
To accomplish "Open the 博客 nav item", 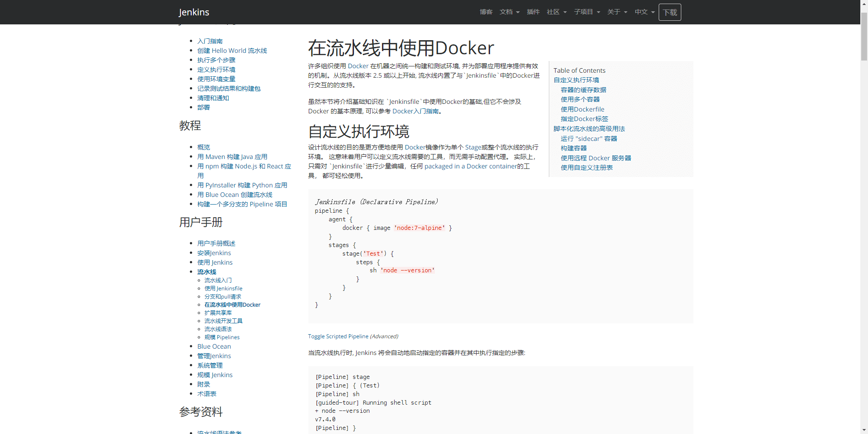I will point(486,12).
